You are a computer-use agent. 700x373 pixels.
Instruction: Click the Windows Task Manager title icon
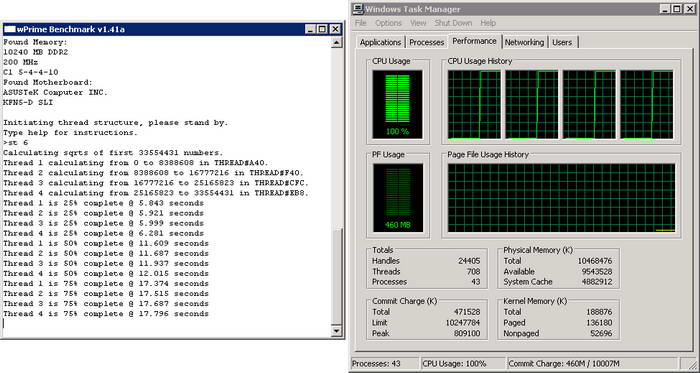pos(358,9)
